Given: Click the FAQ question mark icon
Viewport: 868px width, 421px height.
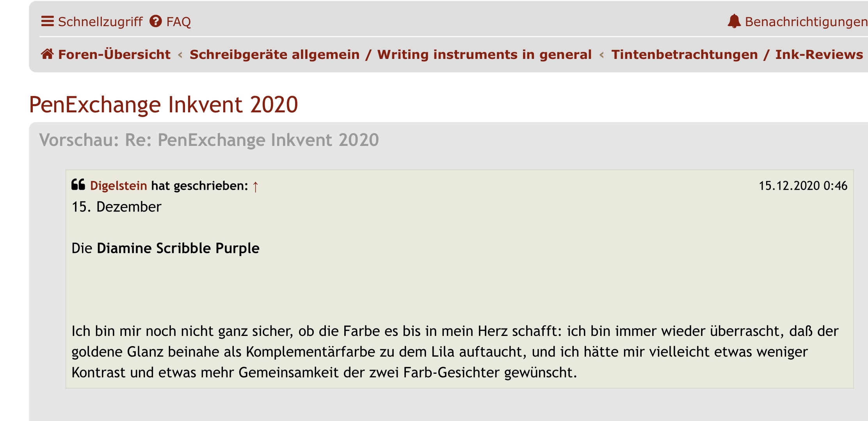Looking at the screenshot, I should (x=156, y=21).
